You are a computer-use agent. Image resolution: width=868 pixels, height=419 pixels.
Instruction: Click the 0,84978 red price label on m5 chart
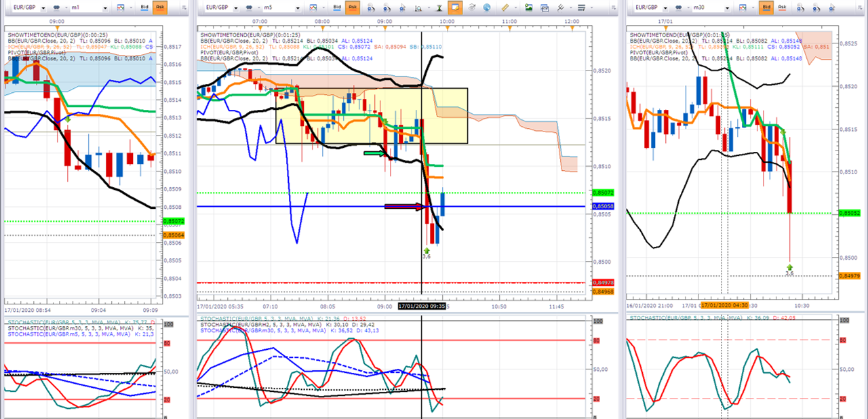(x=603, y=283)
